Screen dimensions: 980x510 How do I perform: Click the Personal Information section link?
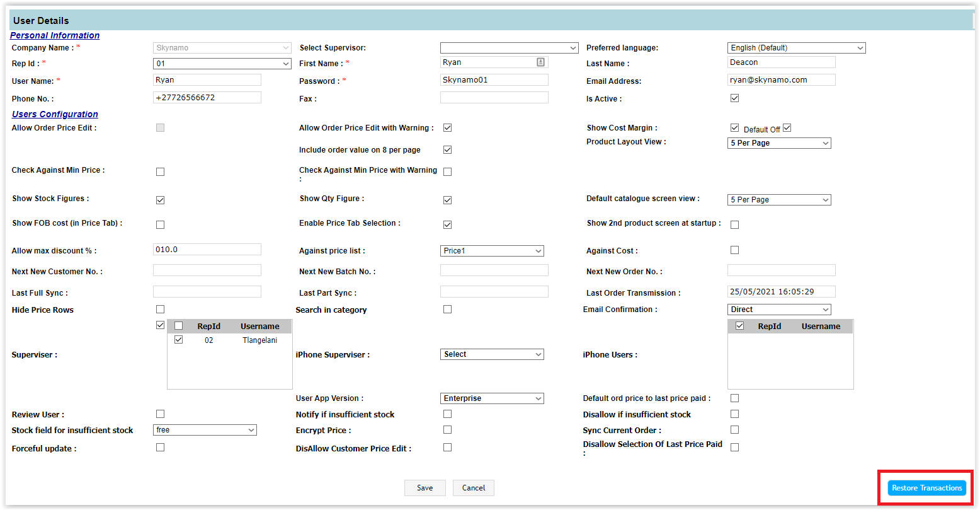[x=55, y=35]
